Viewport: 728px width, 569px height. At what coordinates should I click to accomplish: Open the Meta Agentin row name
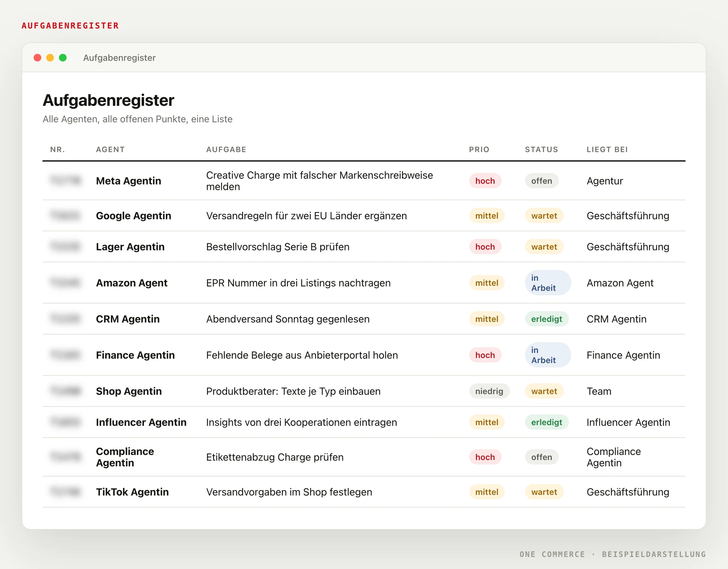pyautogui.click(x=129, y=181)
